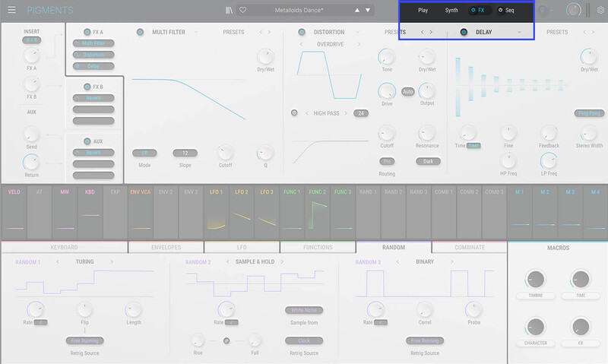Click the Dark distortion button

coord(428,161)
